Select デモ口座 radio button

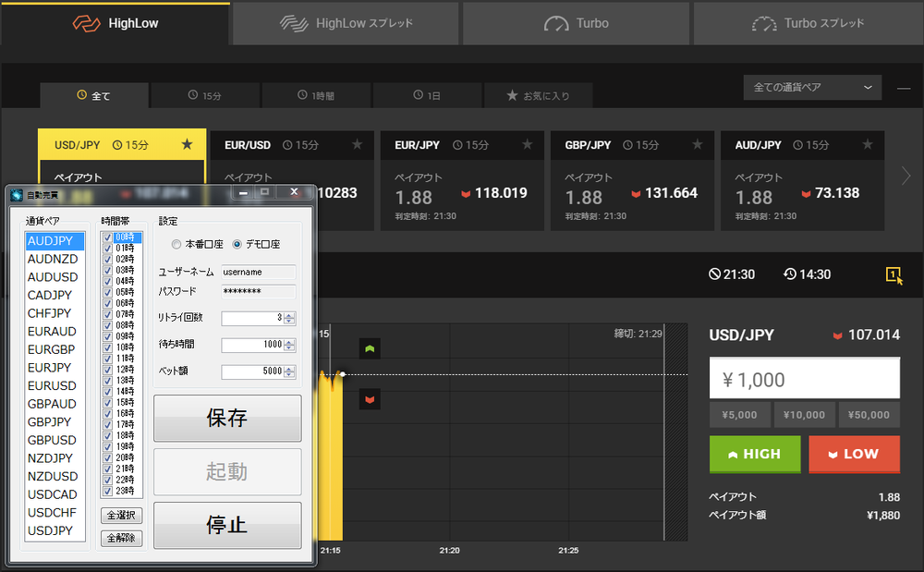(x=237, y=244)
